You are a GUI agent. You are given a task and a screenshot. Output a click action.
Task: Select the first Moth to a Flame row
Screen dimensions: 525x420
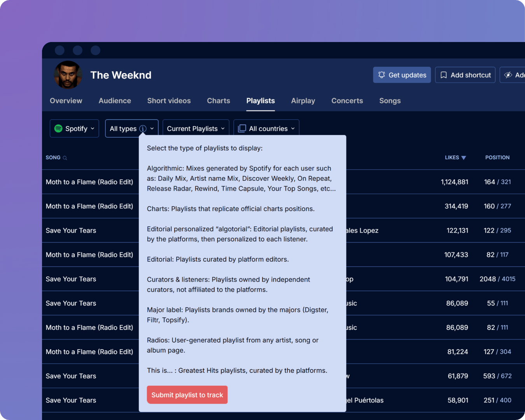pyautogui.click(x=89, y=182)
